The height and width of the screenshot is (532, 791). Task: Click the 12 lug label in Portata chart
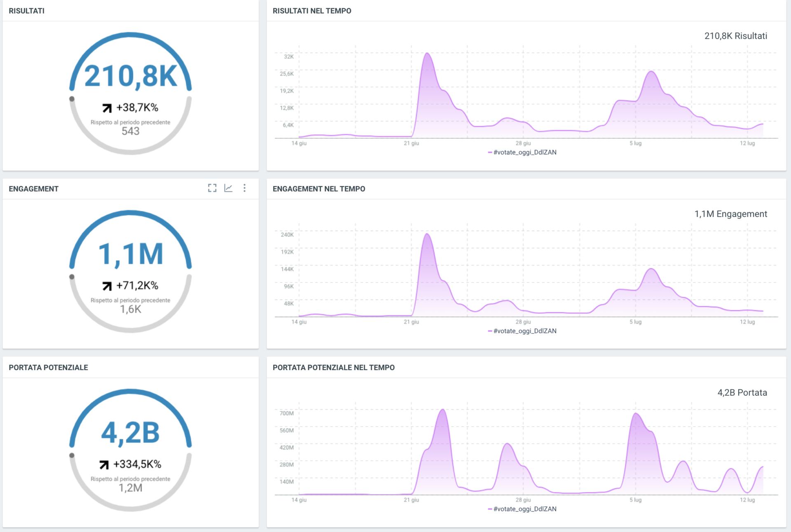(x=747, y=500)
